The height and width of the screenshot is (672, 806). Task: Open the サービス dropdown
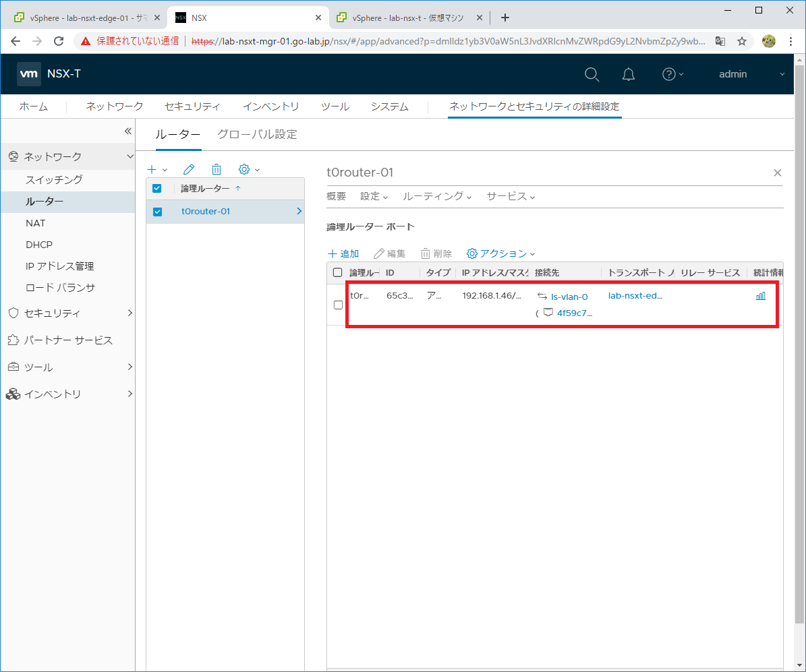511,196
